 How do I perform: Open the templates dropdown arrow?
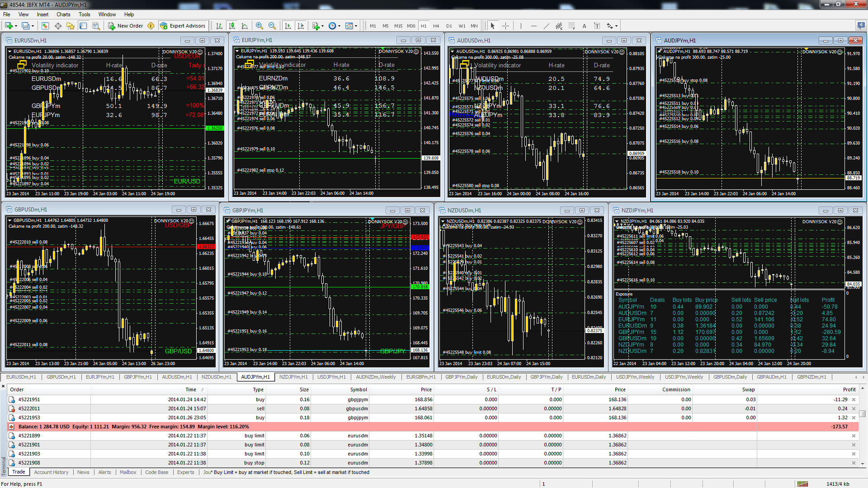click(x=356, y=26)
